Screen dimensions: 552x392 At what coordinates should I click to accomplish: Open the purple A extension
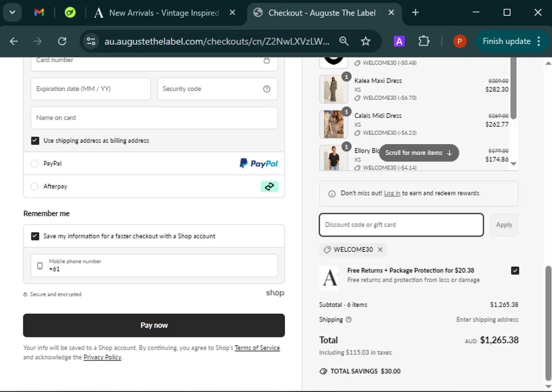tap(399, 41)
